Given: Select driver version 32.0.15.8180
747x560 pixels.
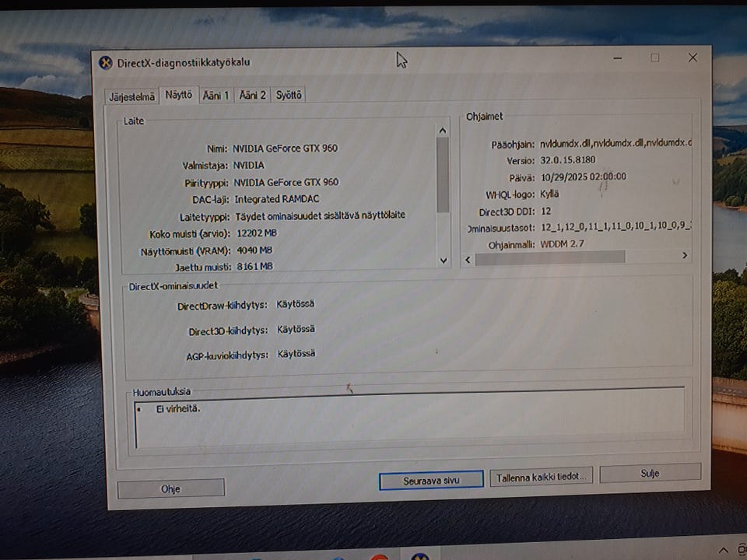Looking at the screenshot, I should [567, 160].
